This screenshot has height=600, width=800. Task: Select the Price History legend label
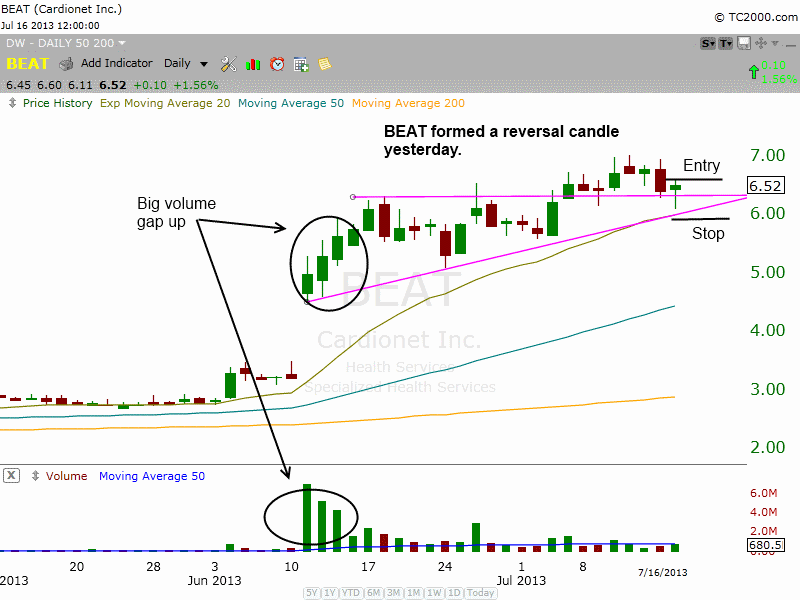(58, 103)
